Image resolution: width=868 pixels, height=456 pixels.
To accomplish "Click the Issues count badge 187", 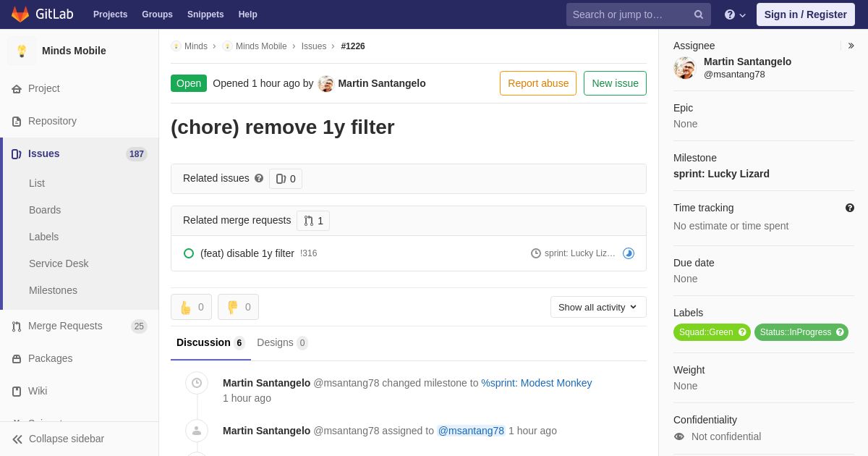I will [x=137, y=154].
